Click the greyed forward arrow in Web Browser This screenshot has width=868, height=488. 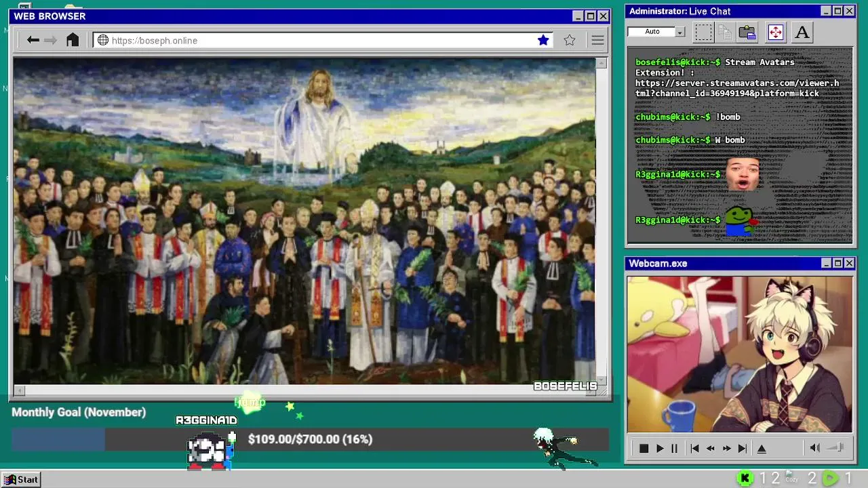50,40
